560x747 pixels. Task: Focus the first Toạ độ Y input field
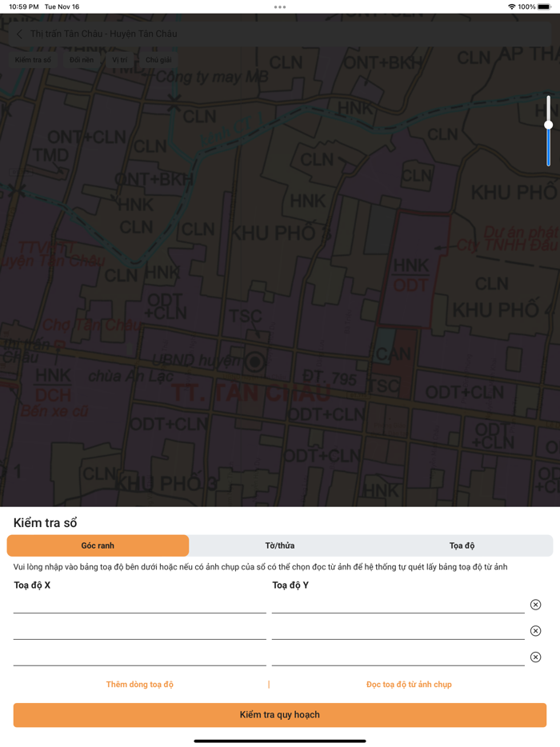398,604
